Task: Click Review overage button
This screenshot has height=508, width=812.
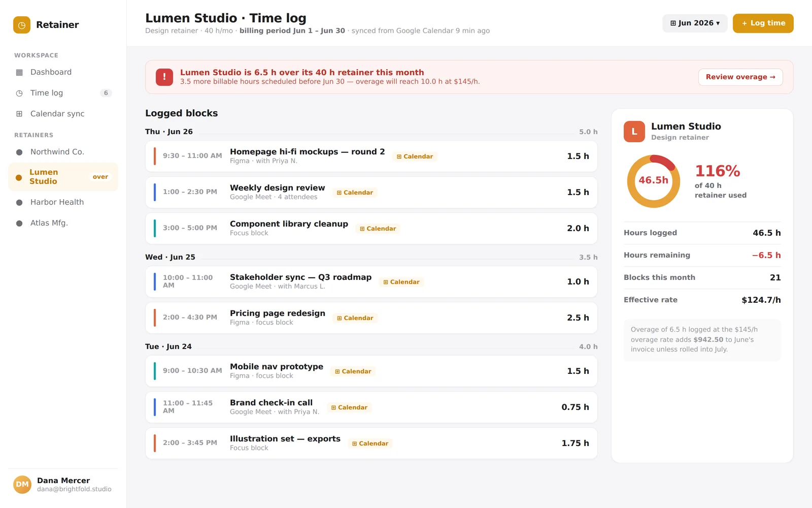Action: pyautogui.click(x=740, y=77)
